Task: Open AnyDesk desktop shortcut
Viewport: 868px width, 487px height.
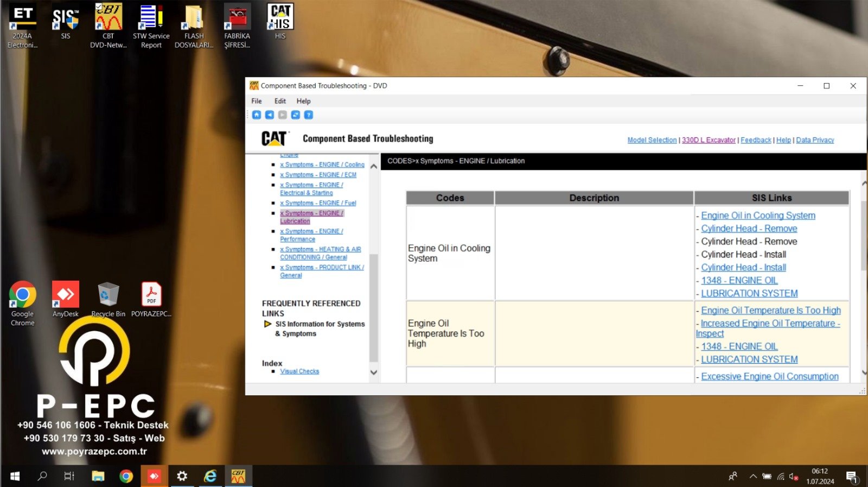Action: pos(66,299)
